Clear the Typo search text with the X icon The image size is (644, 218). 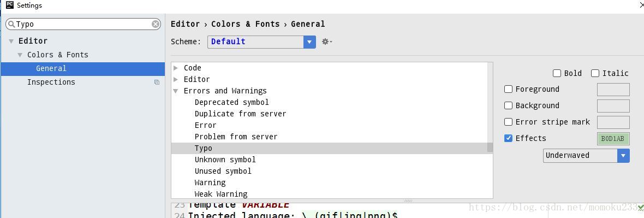(156, 24)
